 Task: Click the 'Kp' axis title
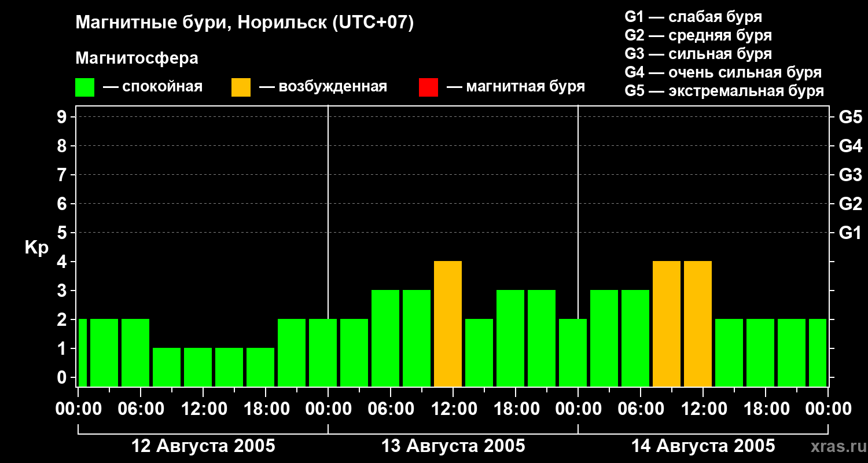click(x=36, y=248)
